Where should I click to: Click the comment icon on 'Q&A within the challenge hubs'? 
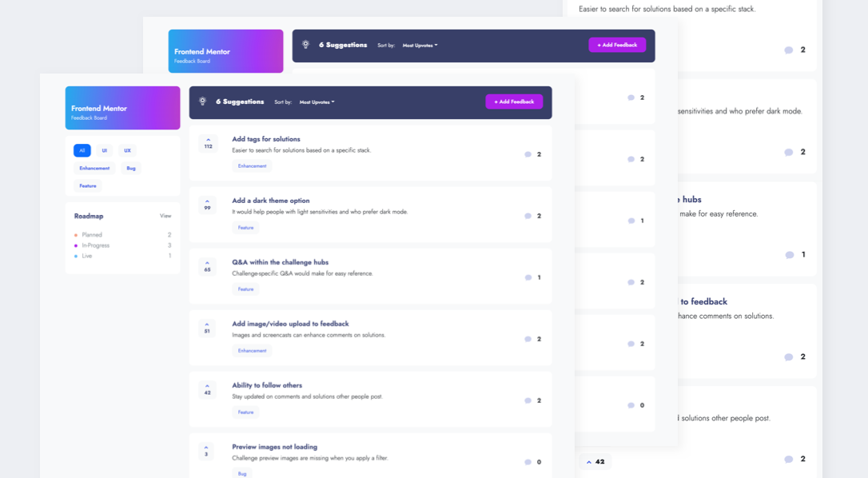click(528, 277)
